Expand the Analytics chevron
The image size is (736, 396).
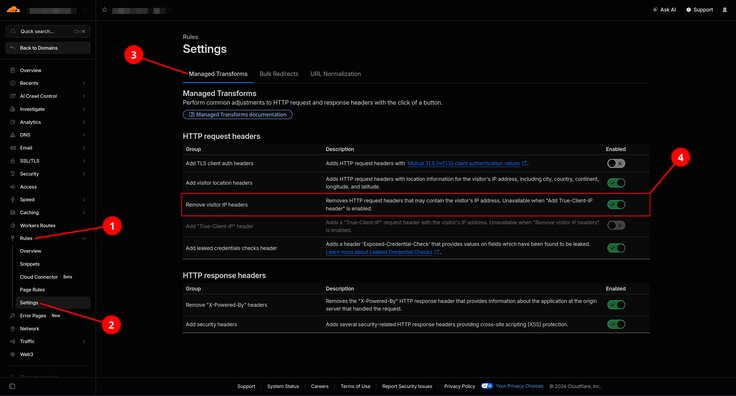pyautogui.click(x=84, y=122)
